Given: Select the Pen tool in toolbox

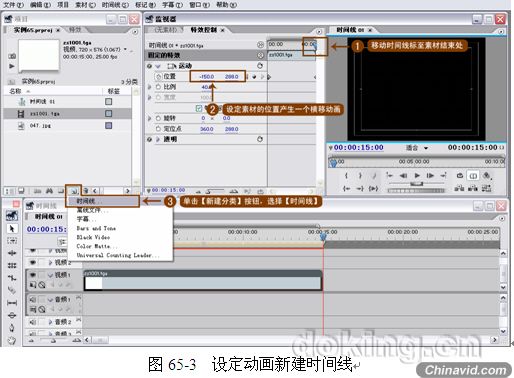Looking at the screenshot, I should pyautogui.click(x=12, y=328).
